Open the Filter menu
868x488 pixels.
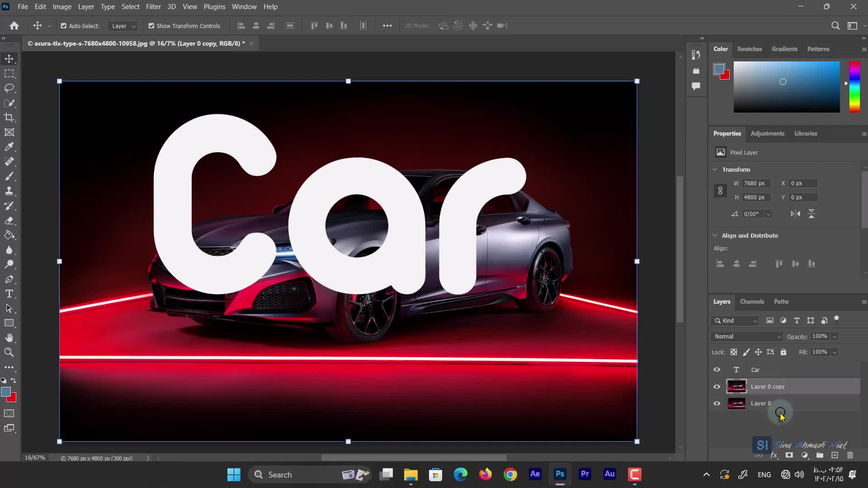(153, 7)
